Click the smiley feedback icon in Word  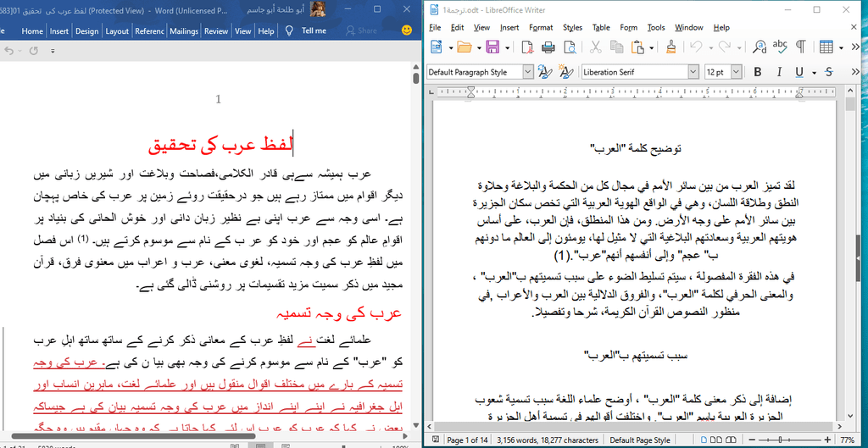(x=407, y=31)
